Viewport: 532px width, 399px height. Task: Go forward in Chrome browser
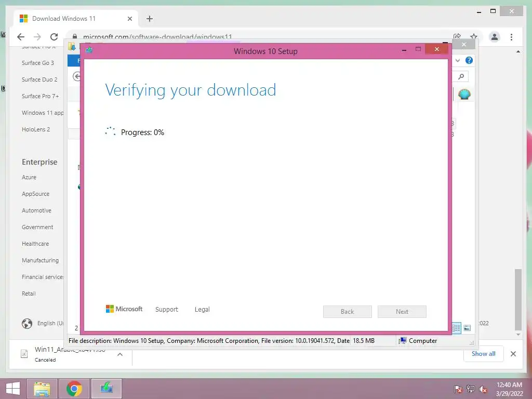click(x=37, y=37)
